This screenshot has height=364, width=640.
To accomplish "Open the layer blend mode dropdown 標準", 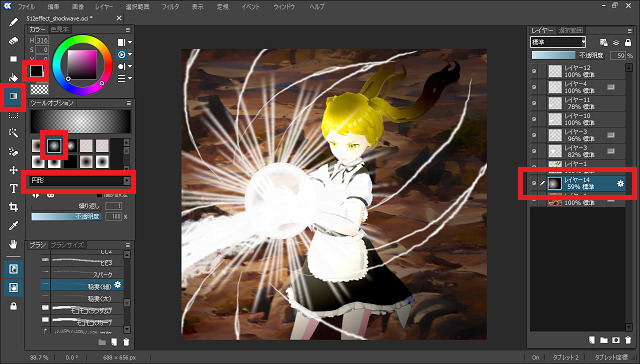I will [x=558, y=42].
